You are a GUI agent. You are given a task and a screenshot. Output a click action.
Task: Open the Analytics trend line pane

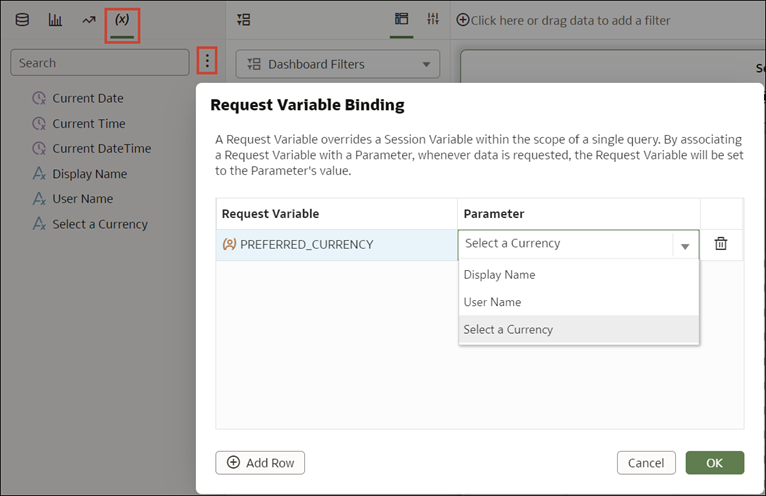pyautogui.click(x=89, y=20)
